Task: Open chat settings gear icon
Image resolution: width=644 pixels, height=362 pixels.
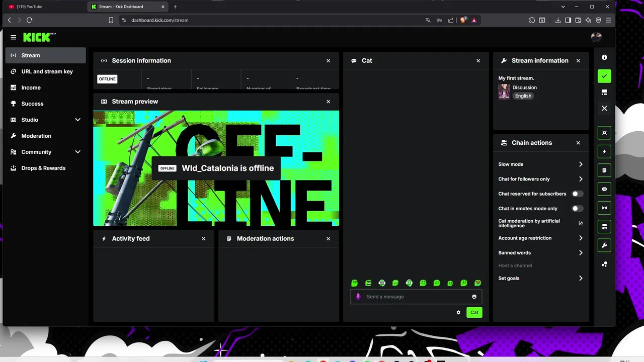Action: pos(458,312)
